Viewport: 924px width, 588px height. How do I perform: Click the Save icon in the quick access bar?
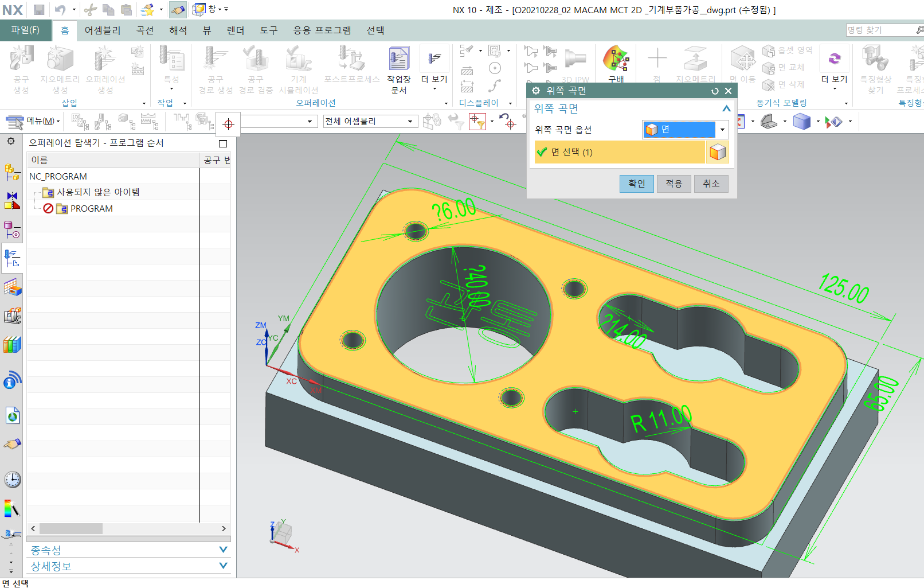[x=39, y=10]
